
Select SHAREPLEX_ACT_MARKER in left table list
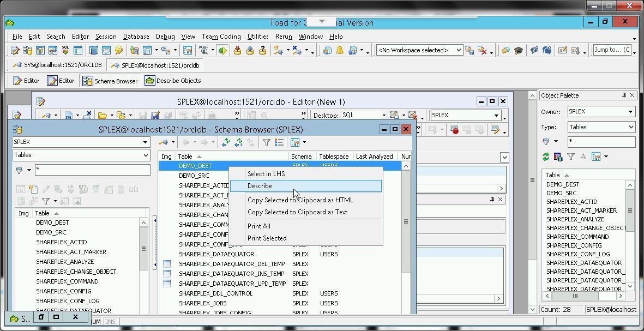[x=78, y=252]
